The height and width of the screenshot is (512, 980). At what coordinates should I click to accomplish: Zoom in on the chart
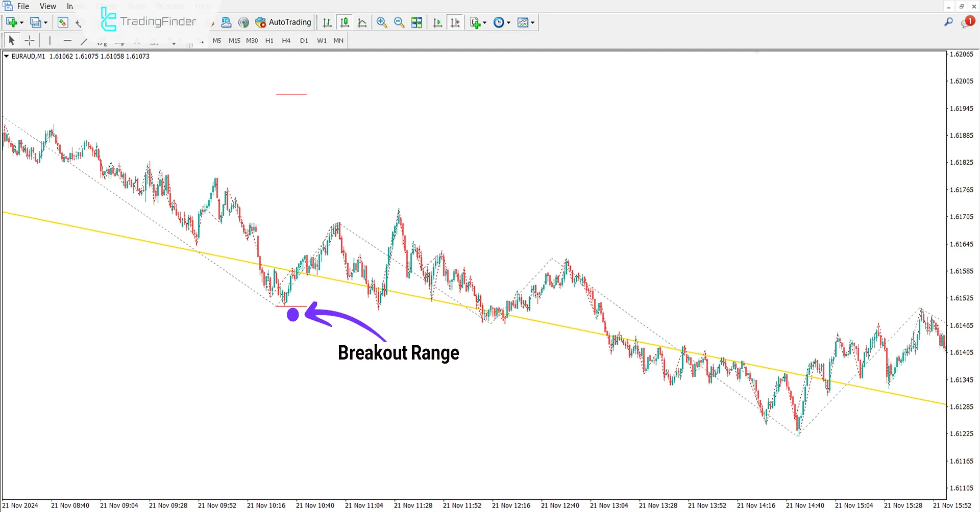(382, 22)
